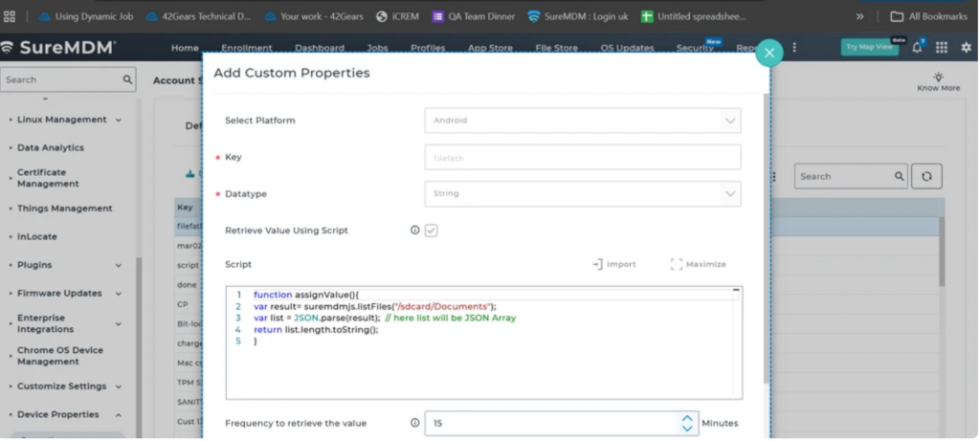Click the info icon beside Frequency to retrieve
Screen dimensions: 980x441
coord(414,423)
